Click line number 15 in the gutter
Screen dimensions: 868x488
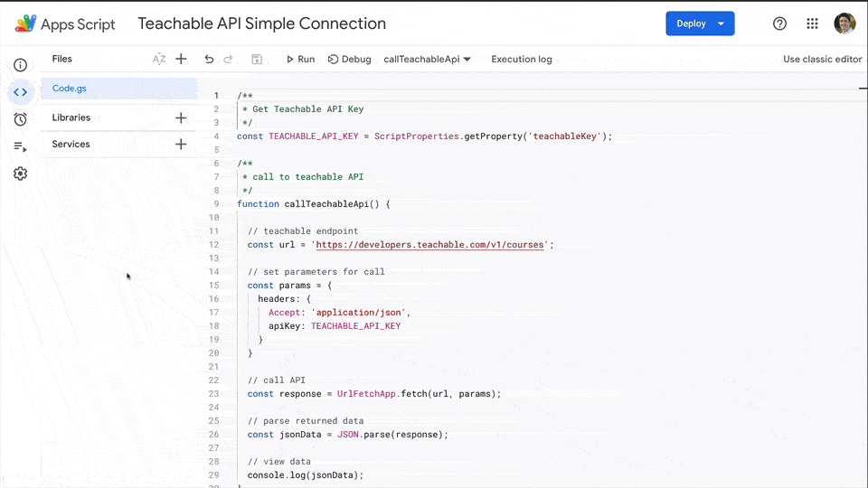pos(213,286)
